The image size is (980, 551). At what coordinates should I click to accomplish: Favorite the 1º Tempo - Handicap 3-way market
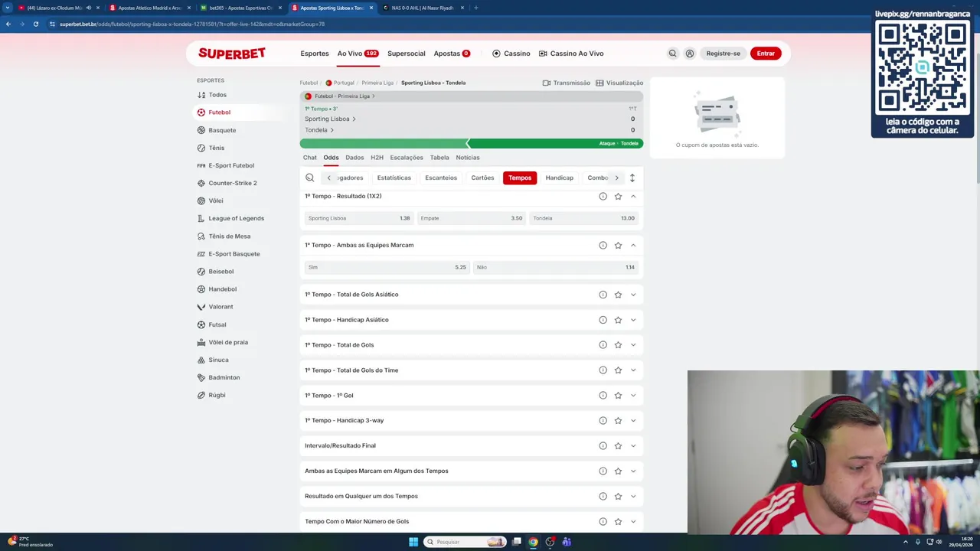coord(618,421)
